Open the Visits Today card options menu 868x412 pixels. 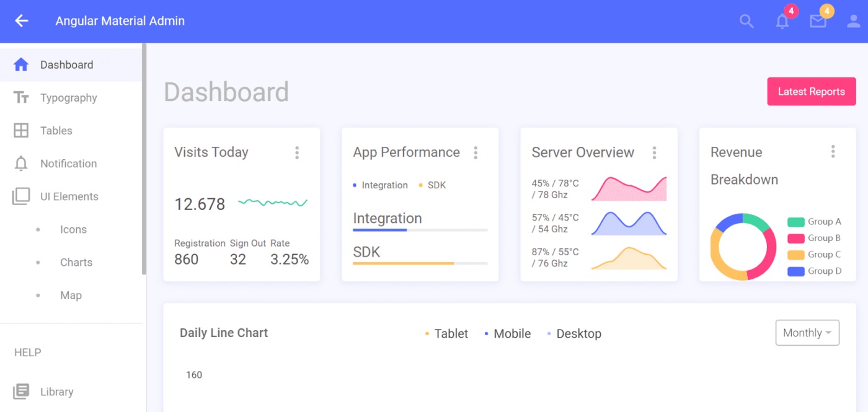tap(297, 152)
